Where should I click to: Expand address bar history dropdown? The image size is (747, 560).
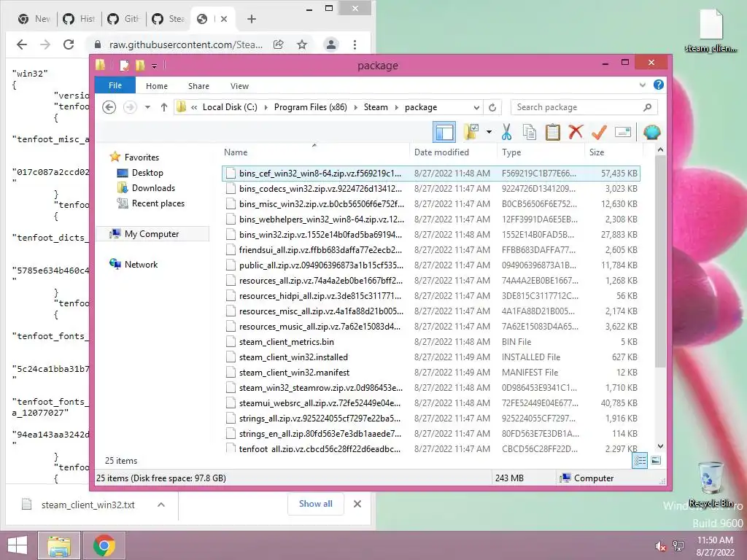coord(476,107)
